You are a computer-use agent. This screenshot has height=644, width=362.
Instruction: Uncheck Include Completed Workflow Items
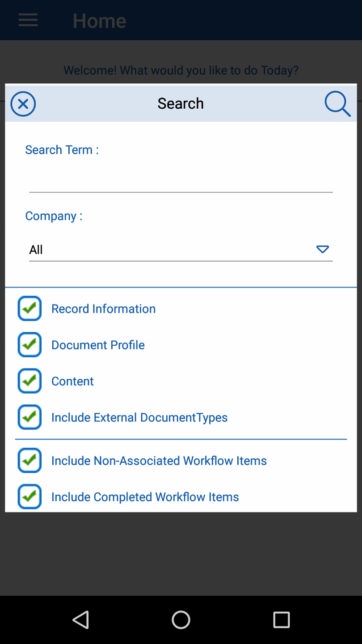(x=29, y=497)
